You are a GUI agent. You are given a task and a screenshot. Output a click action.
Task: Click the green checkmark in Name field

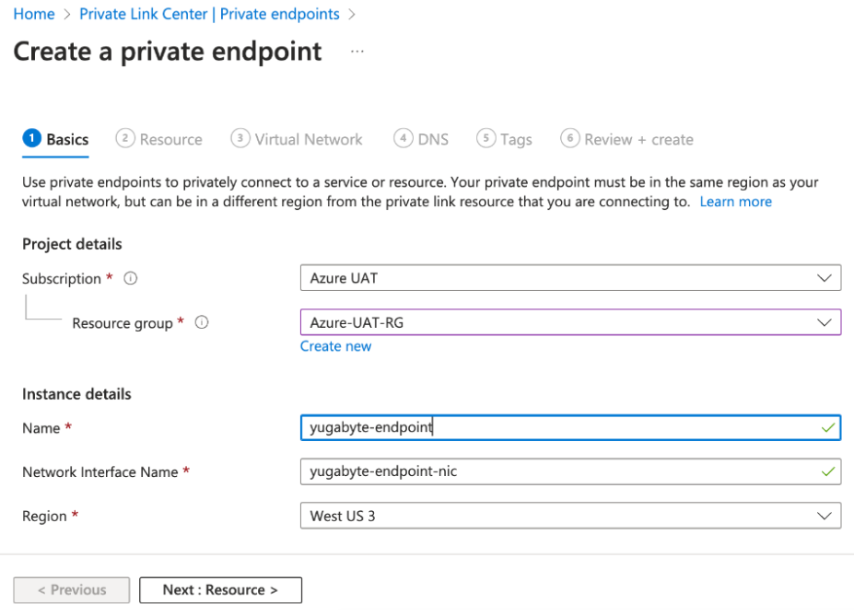pos(826,427)
